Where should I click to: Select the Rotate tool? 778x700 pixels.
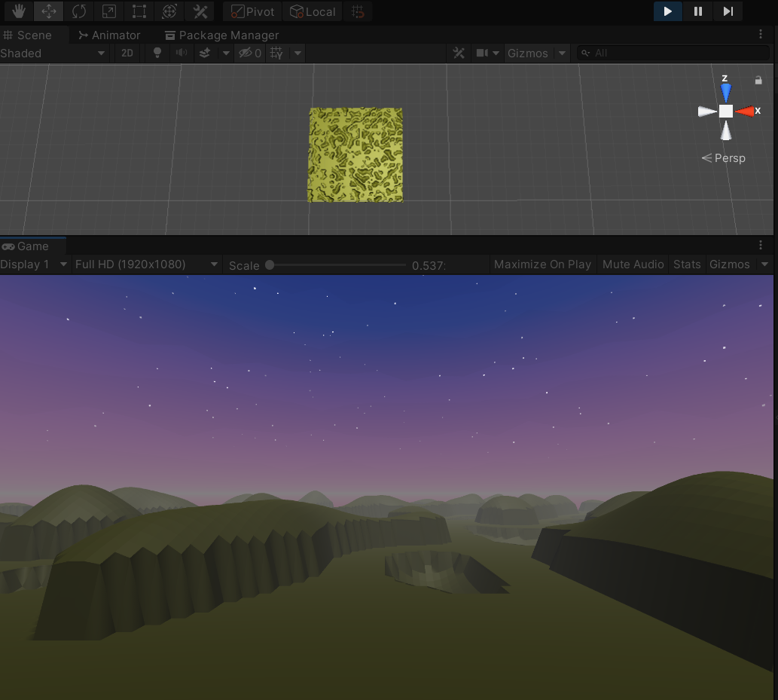(79, 11)
